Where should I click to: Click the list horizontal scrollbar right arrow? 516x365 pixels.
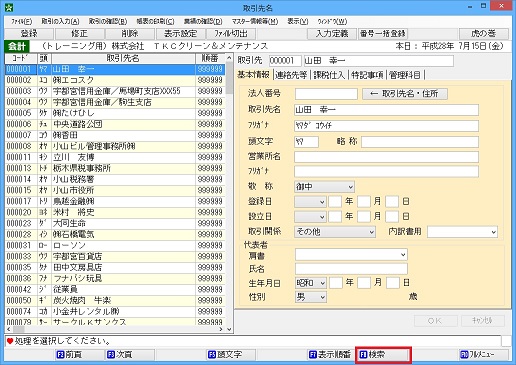(x=221, y=329)
